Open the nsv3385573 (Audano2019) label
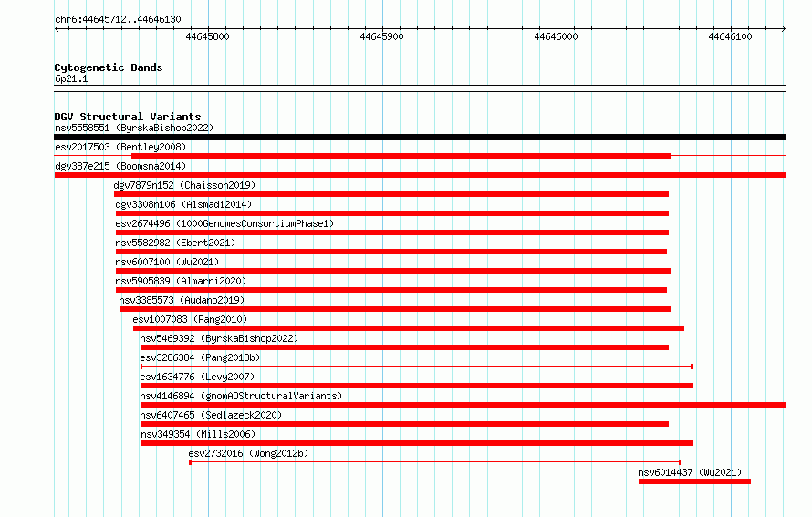 pos(182,300)
